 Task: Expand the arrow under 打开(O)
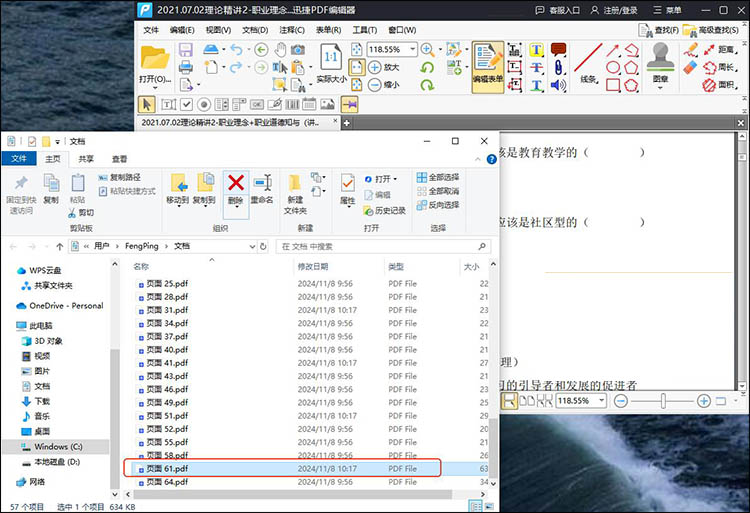point(154,88)
